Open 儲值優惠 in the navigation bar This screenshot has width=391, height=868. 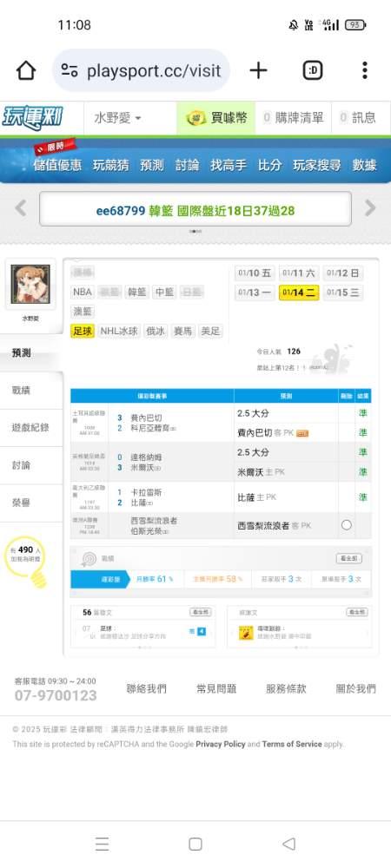point(57,165)
